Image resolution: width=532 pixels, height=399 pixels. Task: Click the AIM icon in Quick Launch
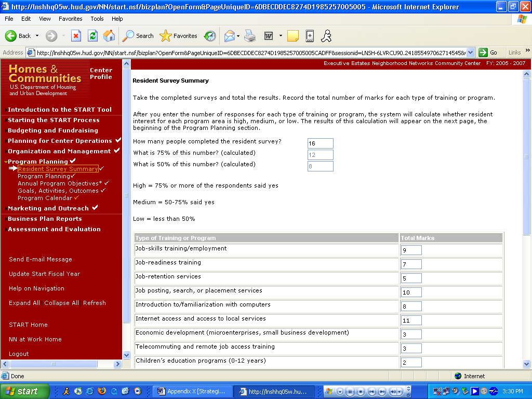coord(66,391)
